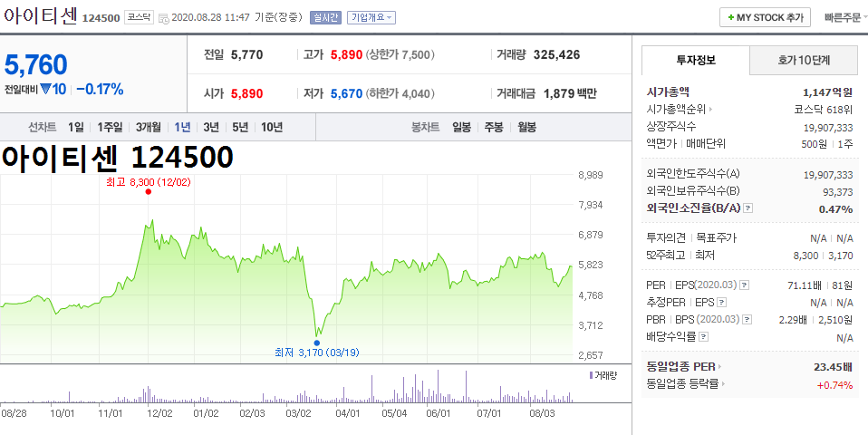The image size is (868, 435).
Task: Select the 10년 line chart period
Action: pyautogui.click(x=272, y=127)
